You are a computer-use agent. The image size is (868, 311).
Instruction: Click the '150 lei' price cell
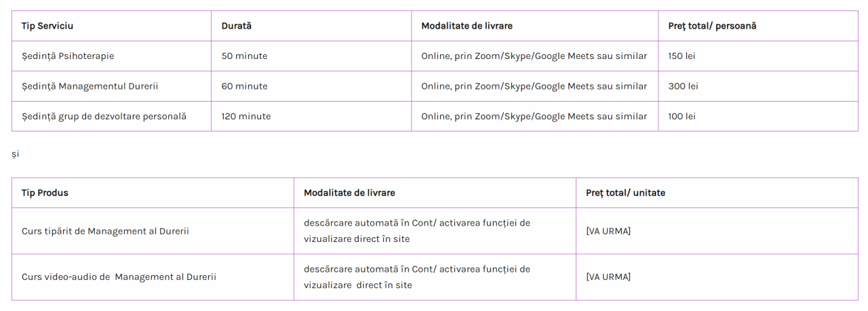682,56
